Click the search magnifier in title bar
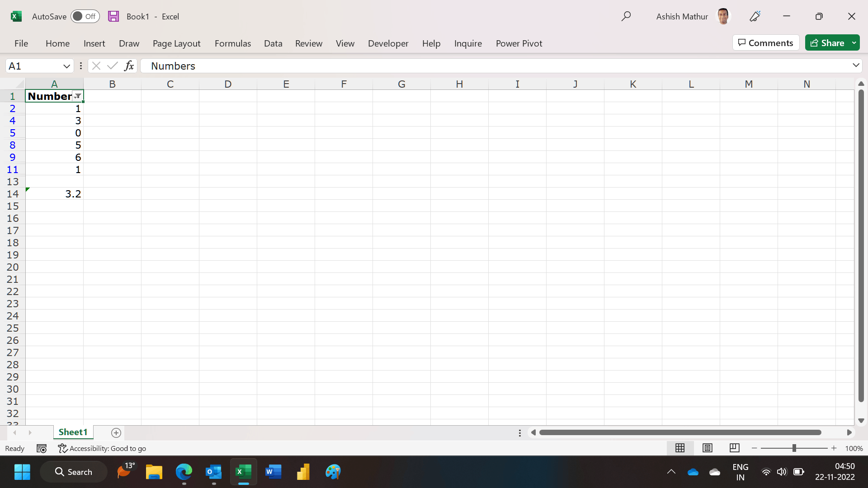Image resolution: width=868 pixels, height=488 pixels. pos(626,16)
